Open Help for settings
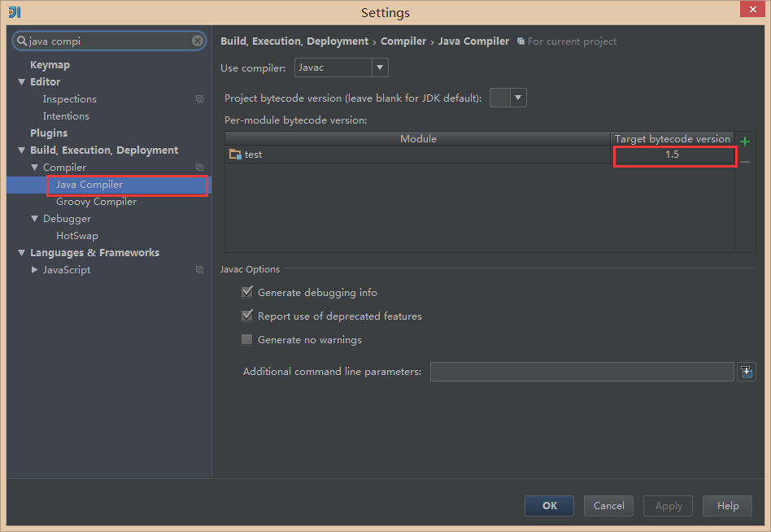 (728, 505)
